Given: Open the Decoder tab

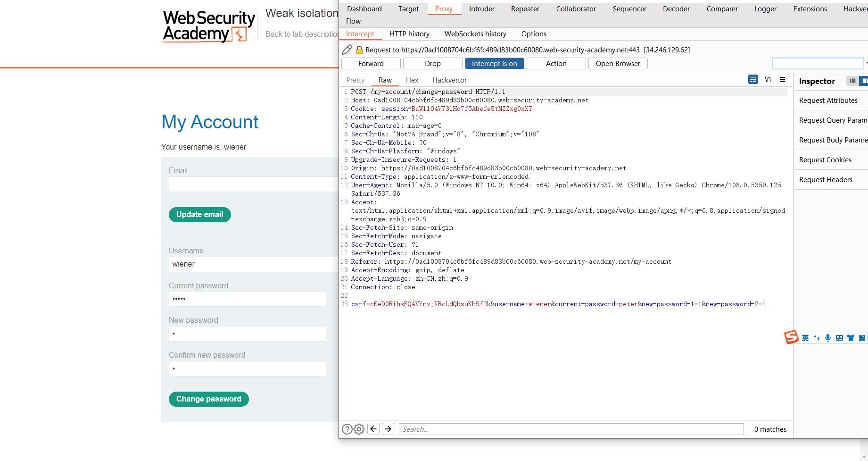Looking at the screenshot, I should [676, 9].
